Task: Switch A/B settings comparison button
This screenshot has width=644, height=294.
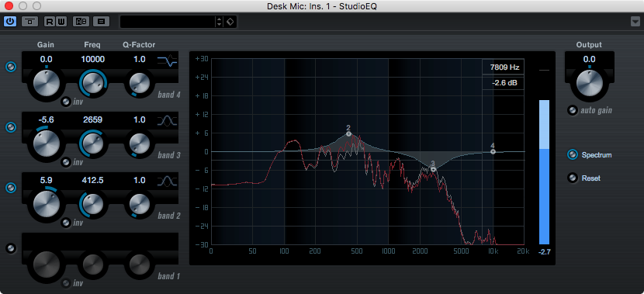Action: (x=81, y=22)
